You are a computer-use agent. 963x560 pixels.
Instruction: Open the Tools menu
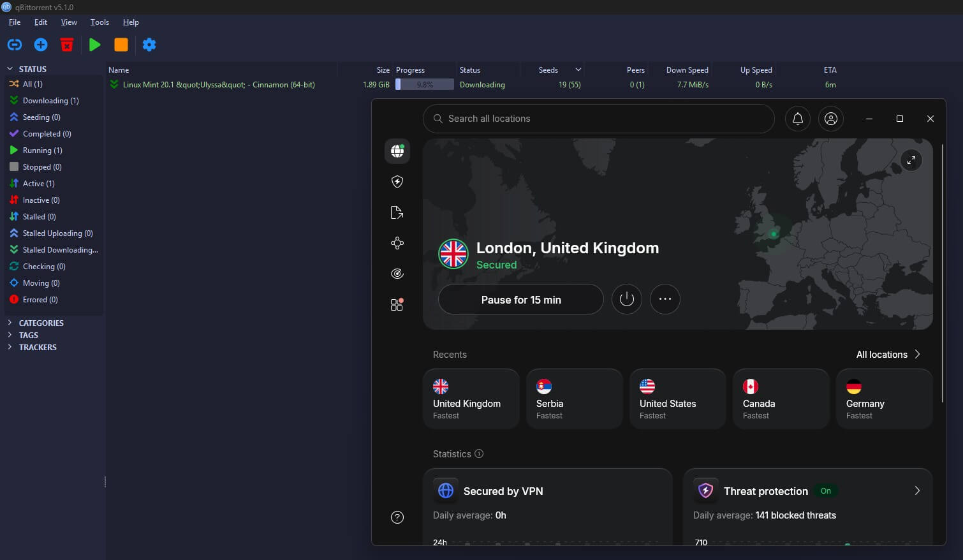[99, 22]
